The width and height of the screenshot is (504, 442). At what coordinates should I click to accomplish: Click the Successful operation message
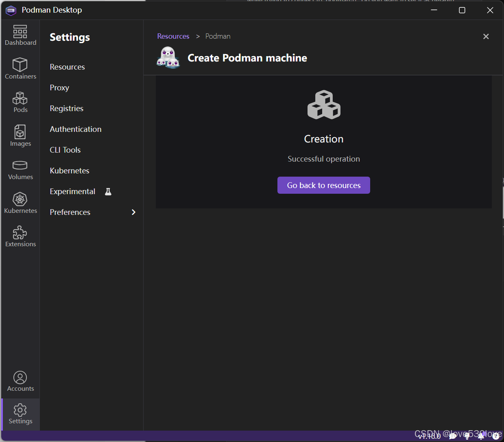tap(324, 159)
